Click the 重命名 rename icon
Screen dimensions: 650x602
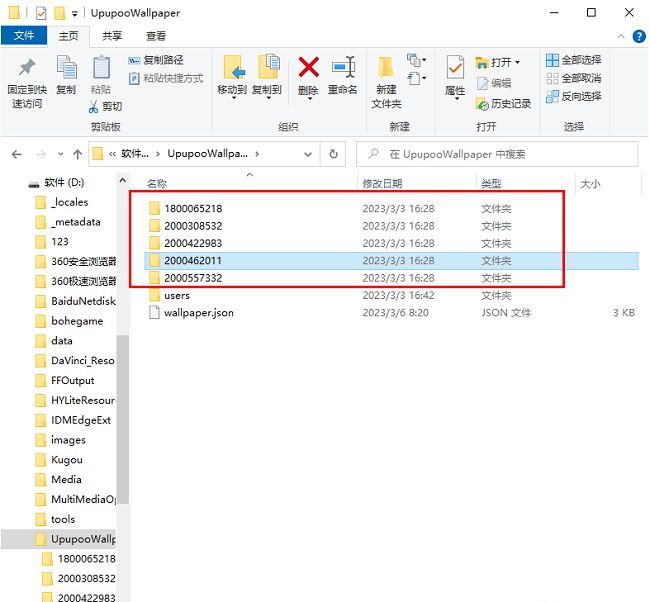[343, 67]
